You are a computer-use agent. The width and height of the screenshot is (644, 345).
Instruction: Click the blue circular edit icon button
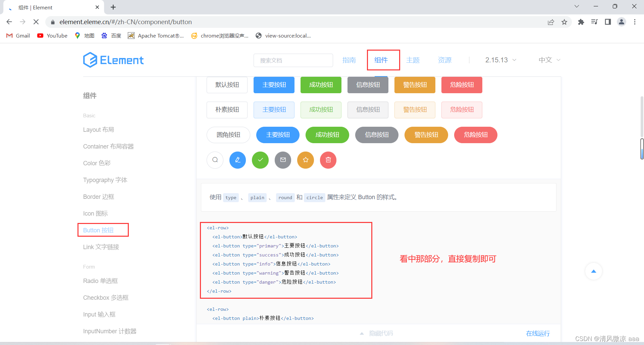point(237,160)
